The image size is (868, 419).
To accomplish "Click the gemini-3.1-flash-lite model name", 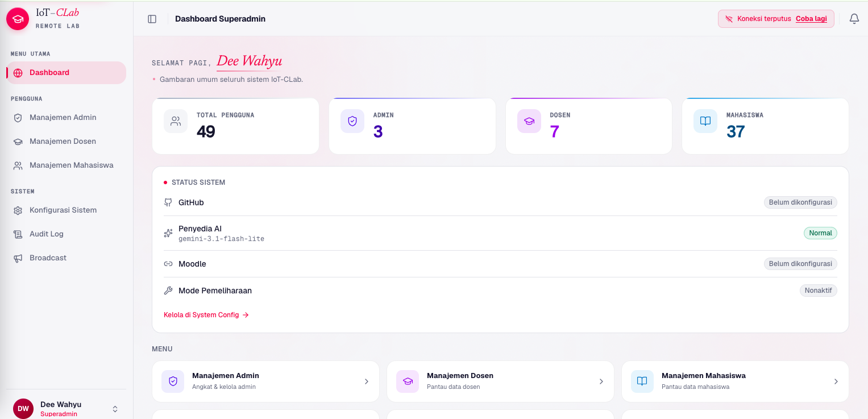I will coord(221,239).
